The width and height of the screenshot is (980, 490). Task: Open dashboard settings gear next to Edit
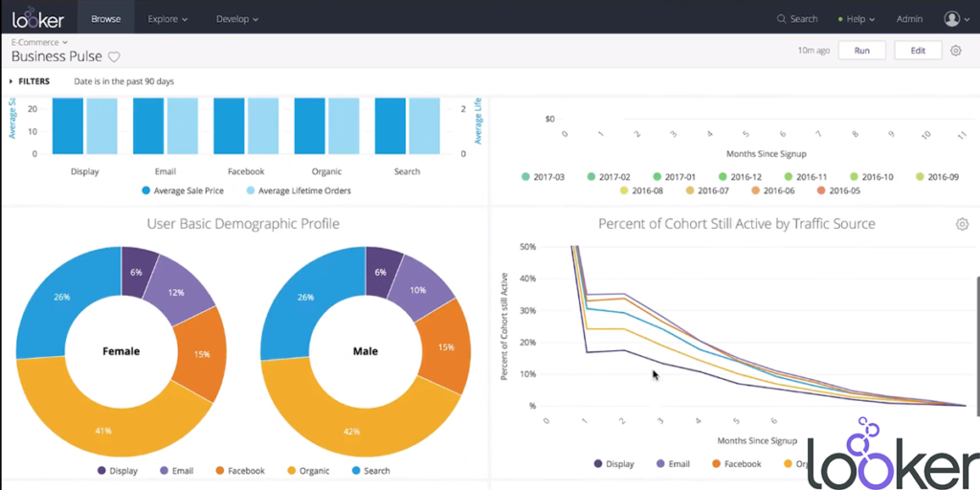(x=955, y=51)
